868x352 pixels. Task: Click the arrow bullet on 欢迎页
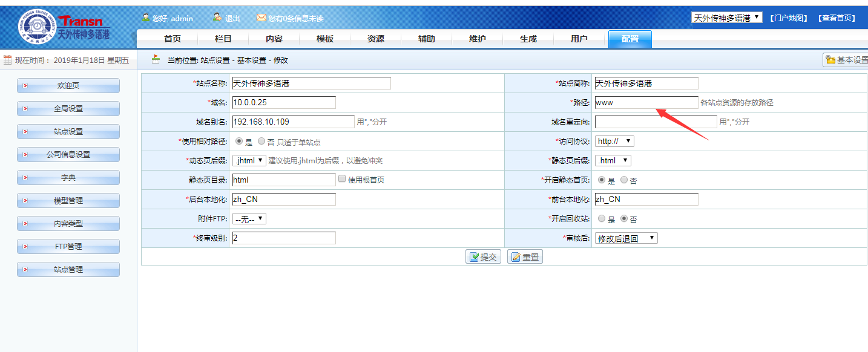tap(25, 86)
